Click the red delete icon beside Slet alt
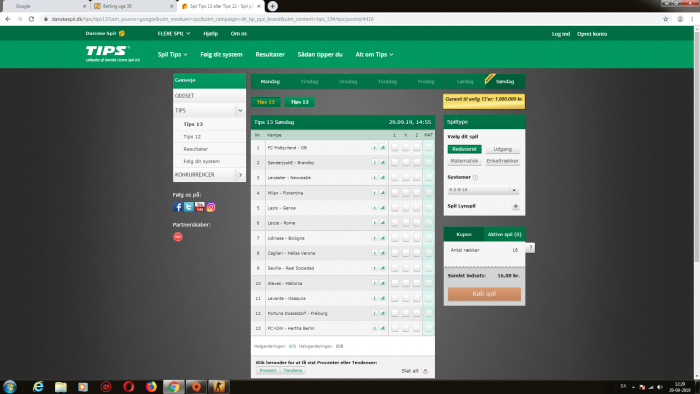This screenshot has height=394, width=700. point(425,371)
